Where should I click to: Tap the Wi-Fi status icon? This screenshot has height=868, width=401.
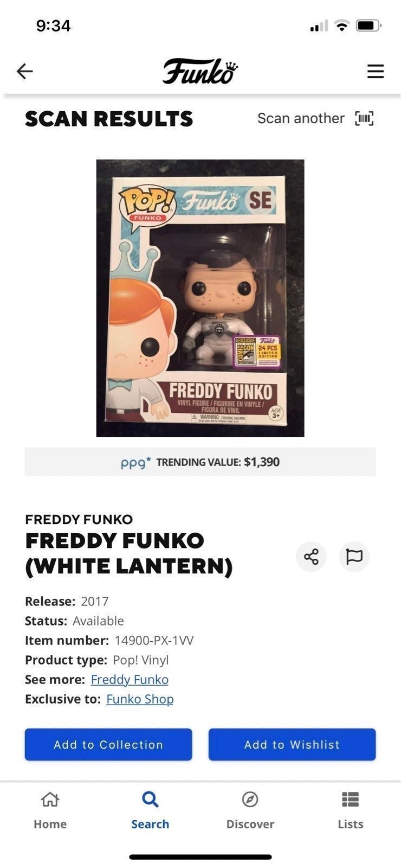pos(341,25)
